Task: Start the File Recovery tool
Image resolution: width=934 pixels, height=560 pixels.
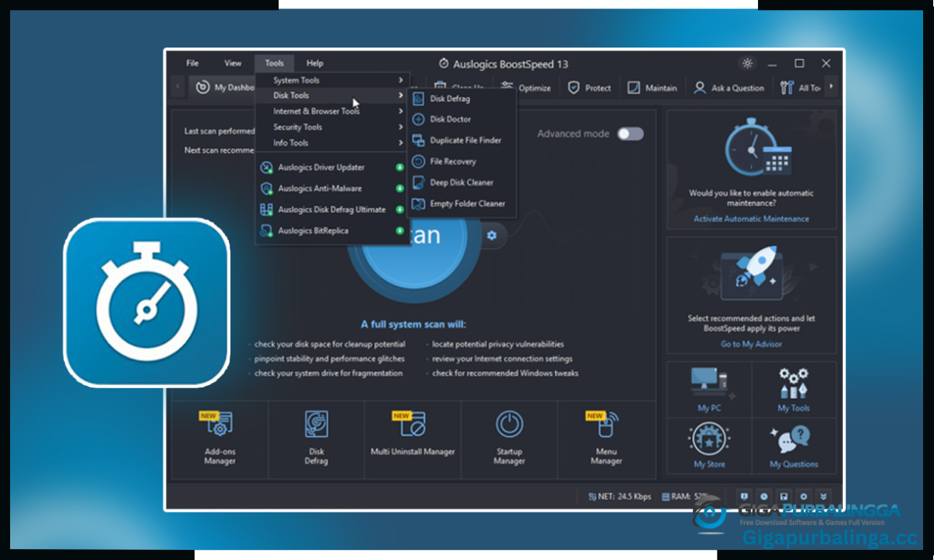Action: [461, 162]
